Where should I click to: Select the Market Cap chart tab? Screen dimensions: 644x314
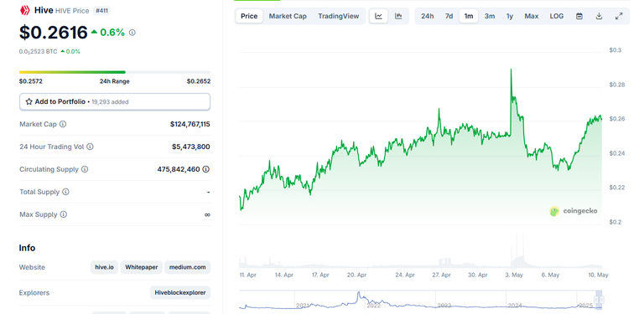288,16
